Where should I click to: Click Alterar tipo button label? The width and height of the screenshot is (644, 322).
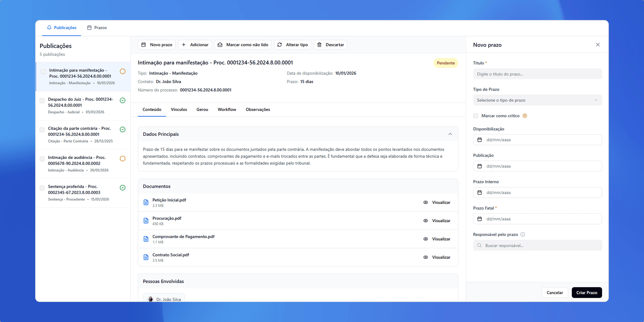pos(297,45)
